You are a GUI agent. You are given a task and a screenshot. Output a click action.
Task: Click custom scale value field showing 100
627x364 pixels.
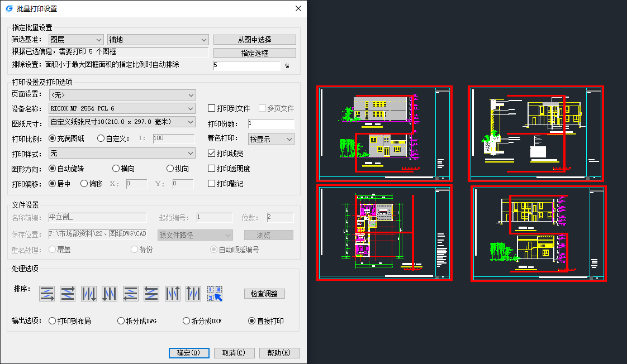(174, 138)
